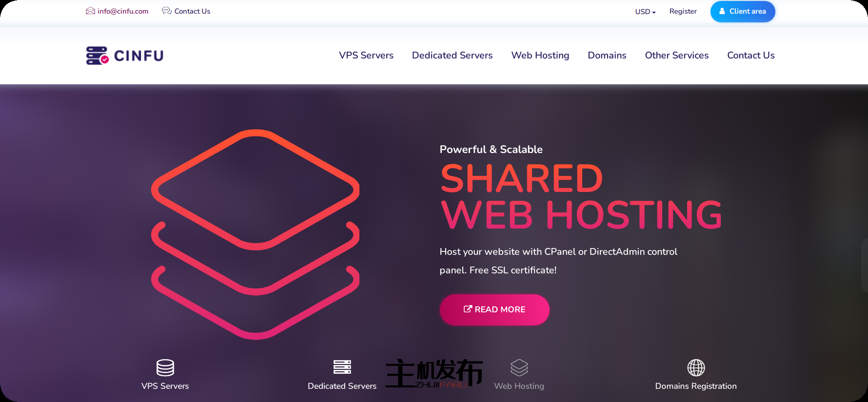Open the Dedicated Servers menu item
This screenshot has height=402, width=868.
coord(452,55)
